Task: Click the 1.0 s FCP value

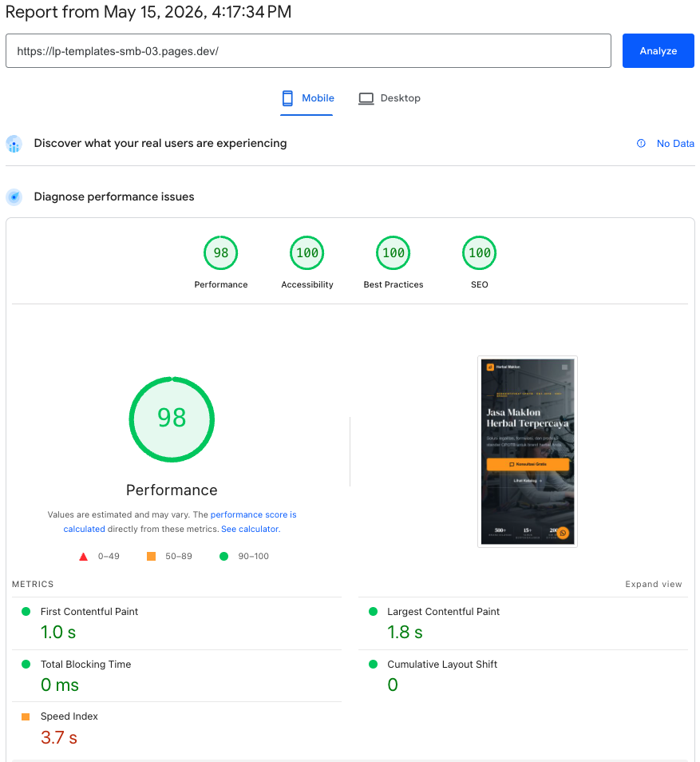Action: (58, 633)
